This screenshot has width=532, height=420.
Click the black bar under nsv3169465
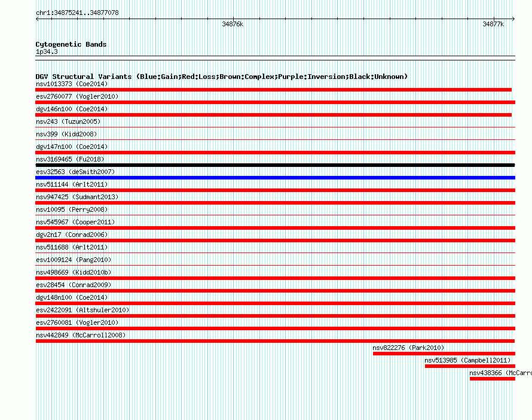pos(275,165)
